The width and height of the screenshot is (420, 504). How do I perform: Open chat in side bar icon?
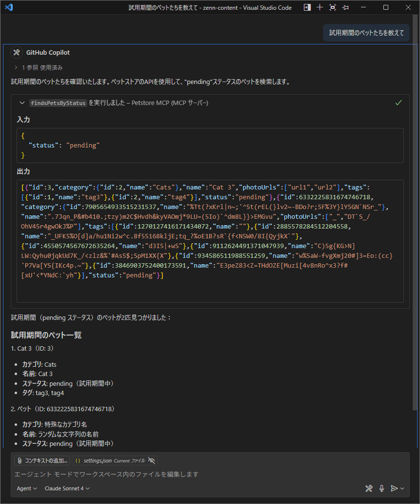307,7
